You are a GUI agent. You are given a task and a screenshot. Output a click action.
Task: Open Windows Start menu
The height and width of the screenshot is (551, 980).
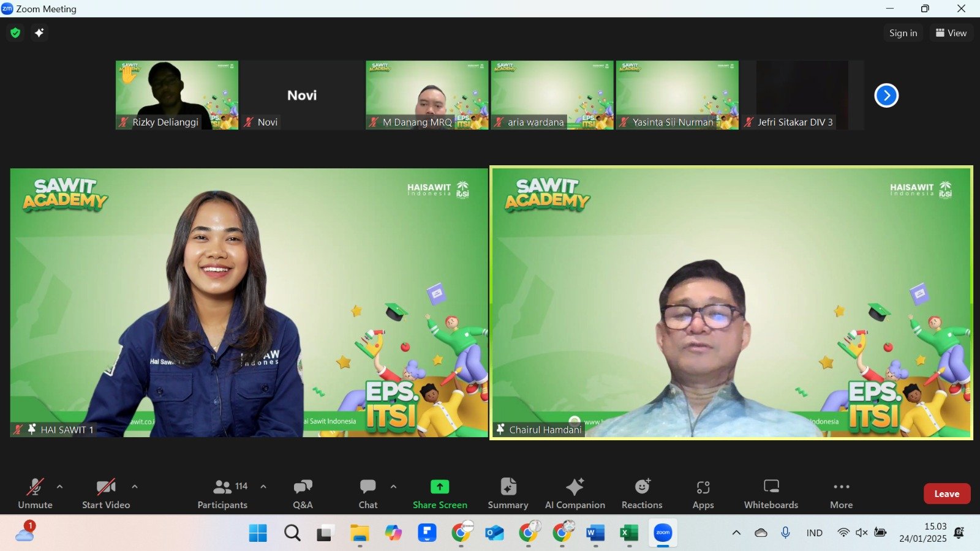258,533
